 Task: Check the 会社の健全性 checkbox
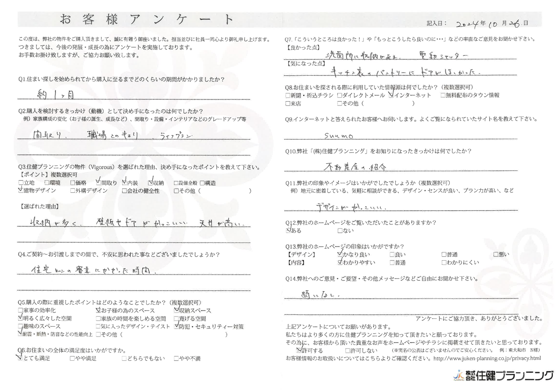(x=125, y=191)
